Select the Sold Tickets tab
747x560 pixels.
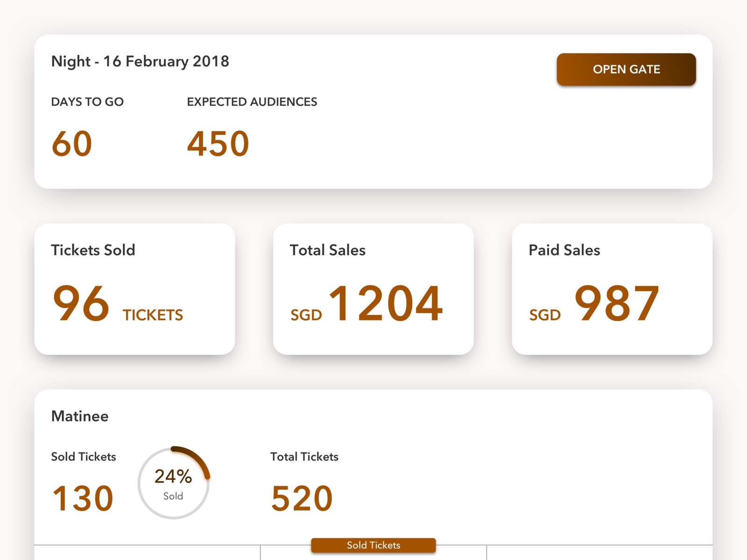click(x=373, y=545)
